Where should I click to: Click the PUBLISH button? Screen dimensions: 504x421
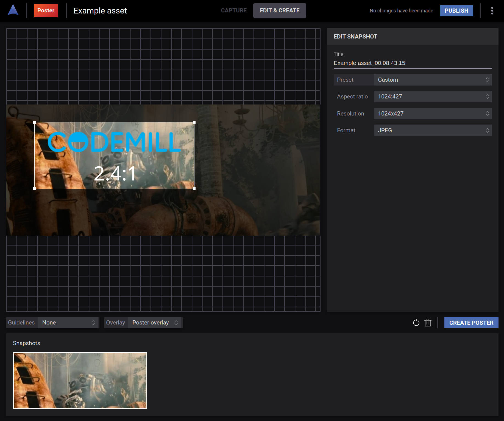(x=456, y=11)
